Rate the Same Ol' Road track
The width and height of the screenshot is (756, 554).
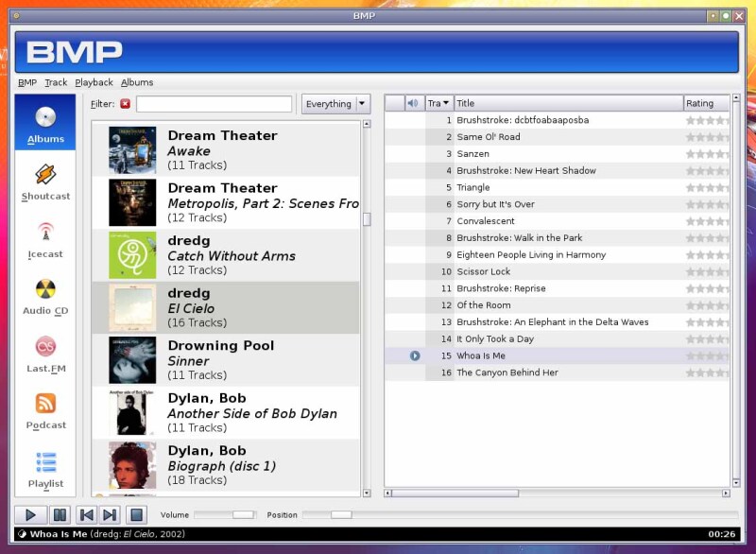pyautogui.click(x=707, y=137)
